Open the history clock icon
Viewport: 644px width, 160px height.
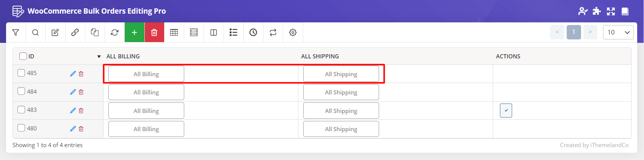(253, 33)
